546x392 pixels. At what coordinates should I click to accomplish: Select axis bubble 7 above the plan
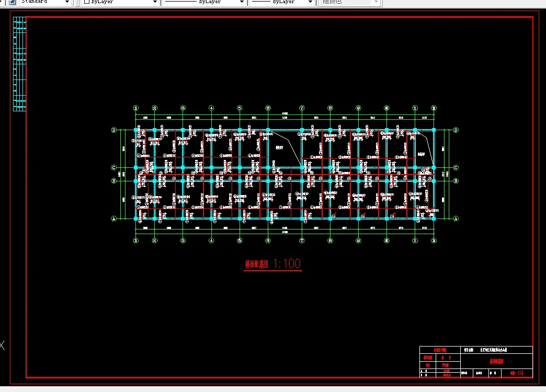pyautogui.click(x=302, y=108)
